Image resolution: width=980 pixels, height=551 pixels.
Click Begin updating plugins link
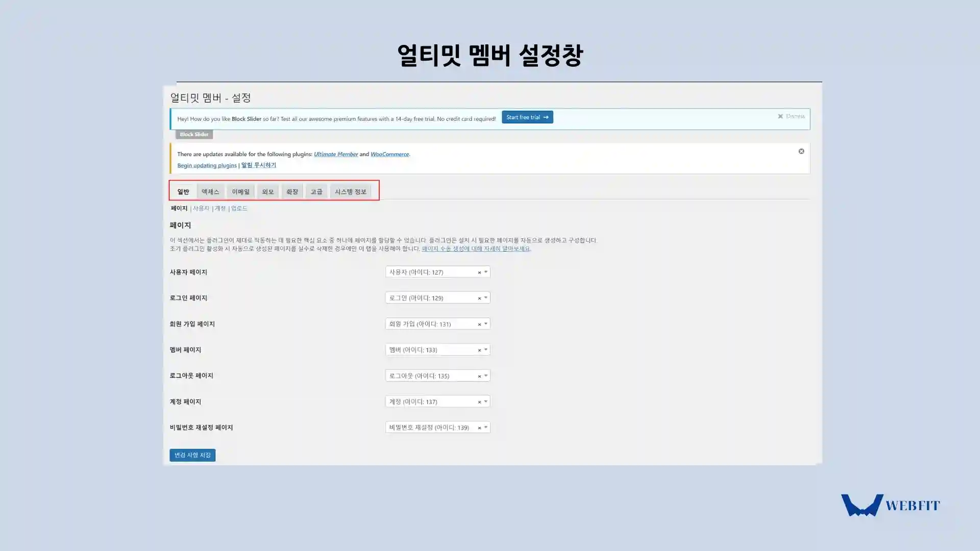click(207, 165)
